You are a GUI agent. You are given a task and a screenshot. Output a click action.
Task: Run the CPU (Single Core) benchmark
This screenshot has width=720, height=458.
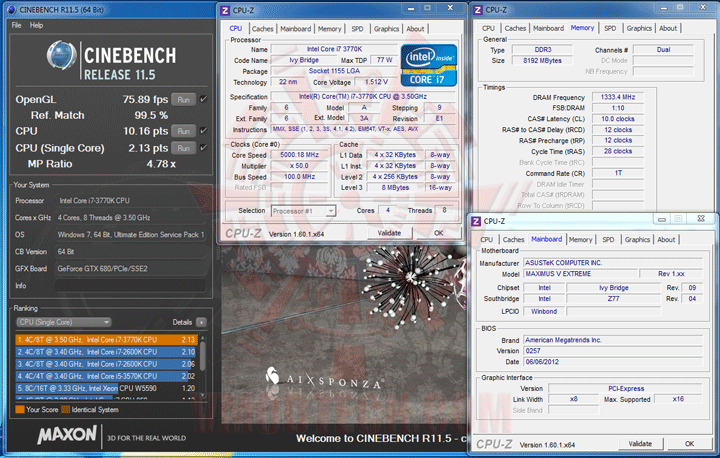[x=184, y=148]
